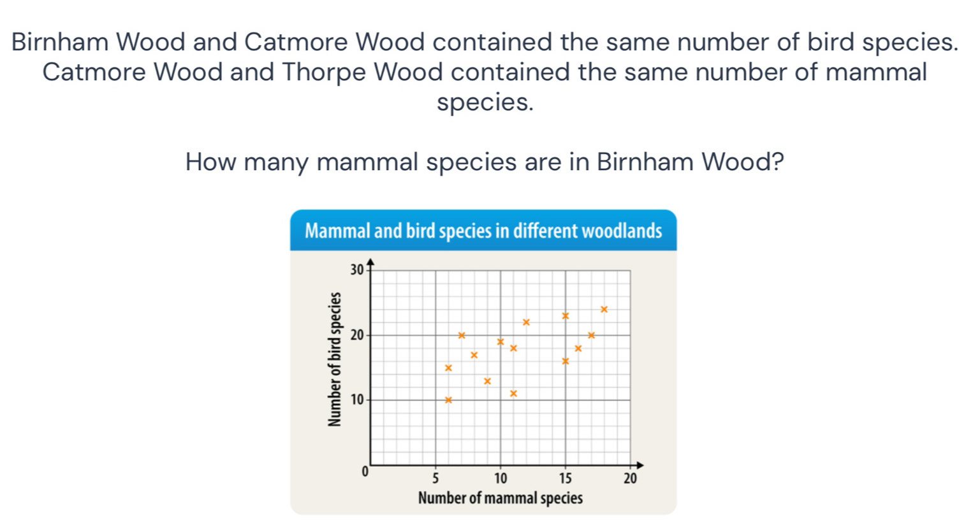980x530 pixels.
Task: Click the point at 17 mammals, 20 birds
Action: click(591, 335)
